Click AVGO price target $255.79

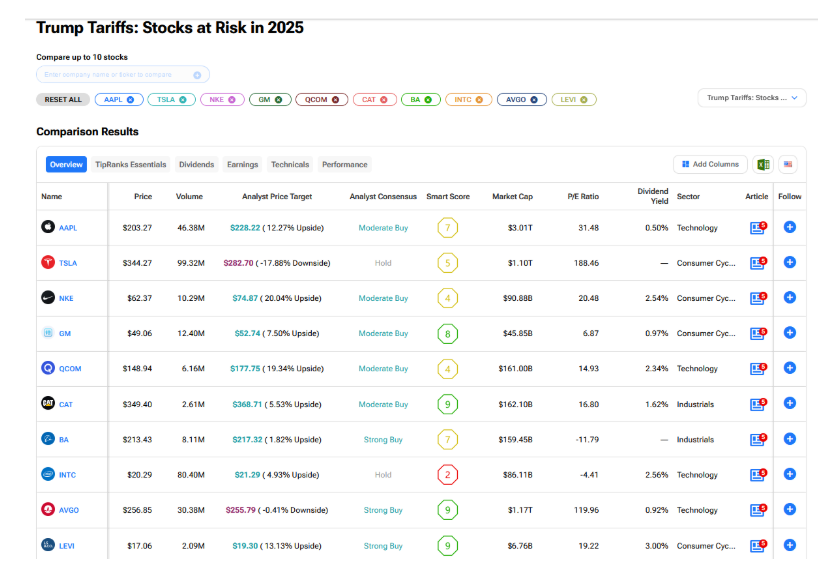point(240,510)
